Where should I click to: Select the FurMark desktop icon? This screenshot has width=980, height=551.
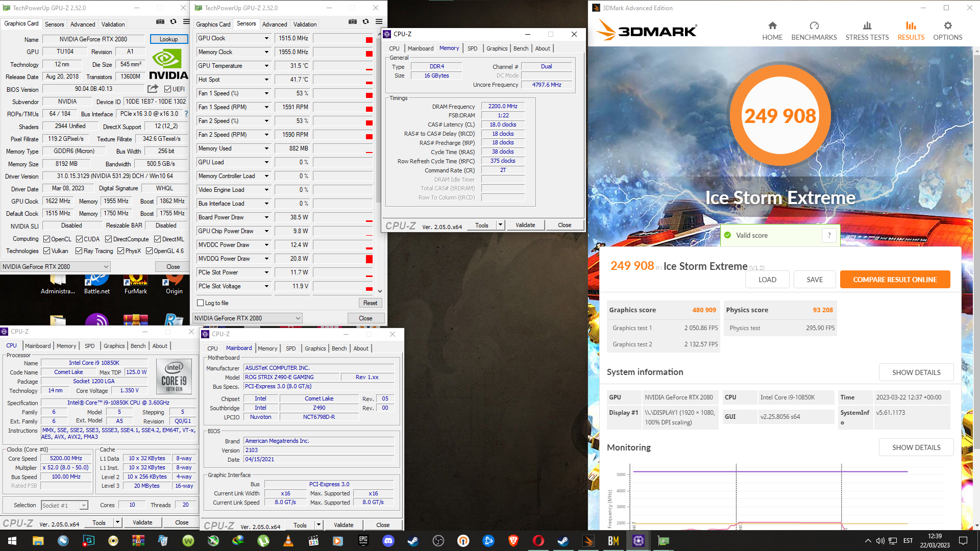click(136, 285)
